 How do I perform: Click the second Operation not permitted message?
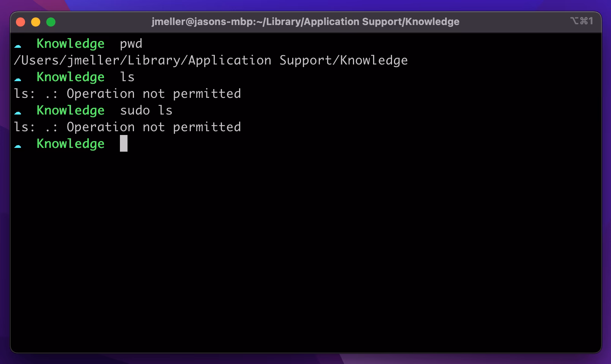pyautogui.click(x=127, y=127)
